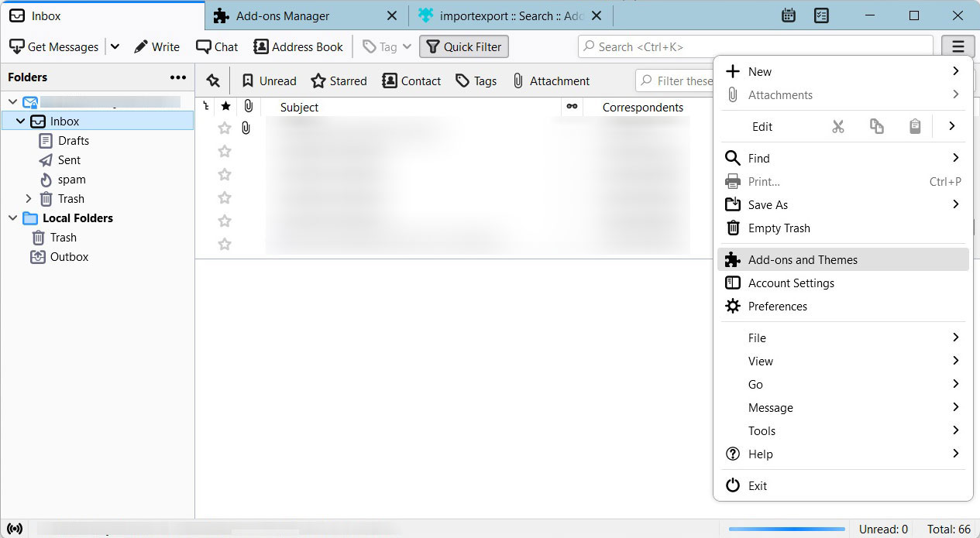Switch to the importexport search tab

point(510,15)
